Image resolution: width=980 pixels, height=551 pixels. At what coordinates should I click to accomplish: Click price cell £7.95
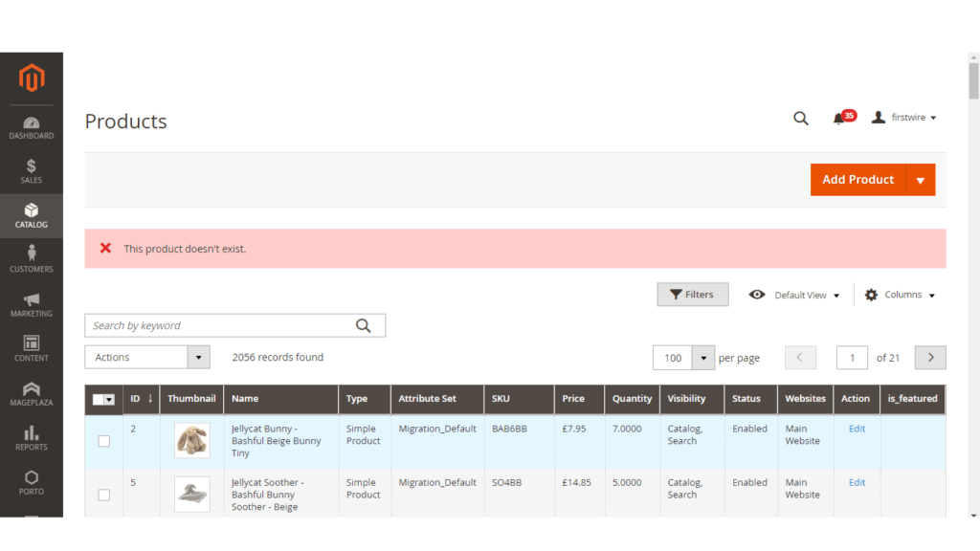(x=574, y=429)
